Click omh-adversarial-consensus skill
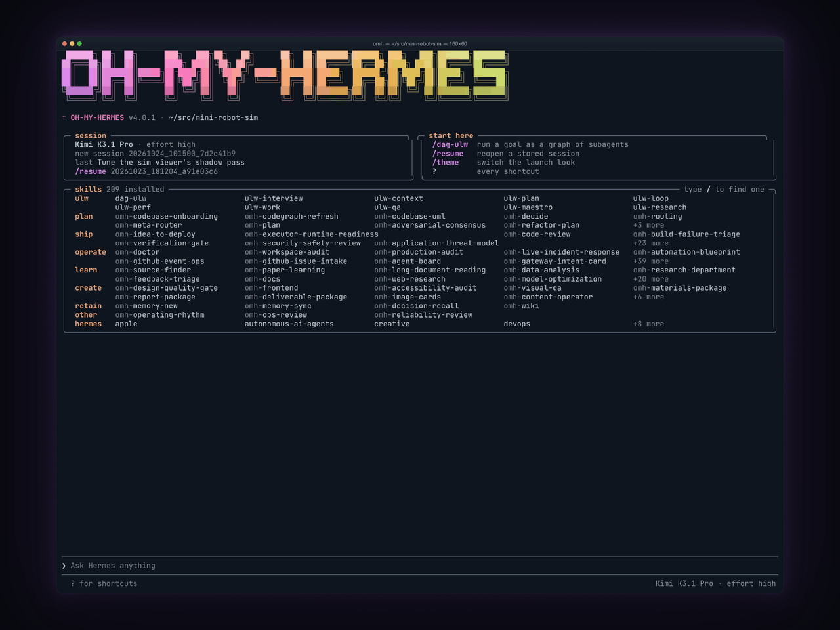Viewport: 840px width, 630px height. click(x=430, y=225)
